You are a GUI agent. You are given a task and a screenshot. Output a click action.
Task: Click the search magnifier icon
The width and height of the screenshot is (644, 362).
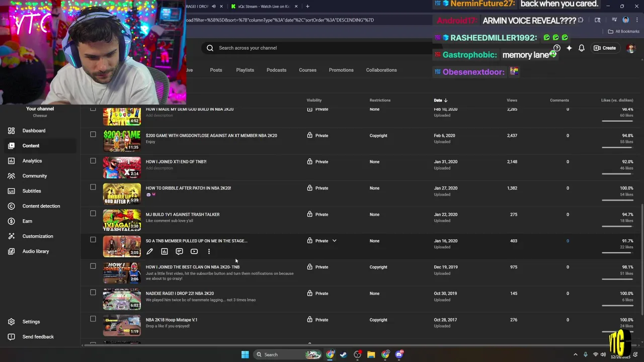click(x=210, y=48)
